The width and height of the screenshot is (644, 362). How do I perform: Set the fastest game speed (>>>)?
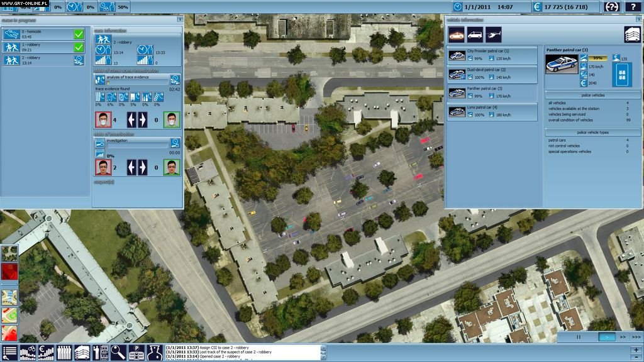point(635,337)
